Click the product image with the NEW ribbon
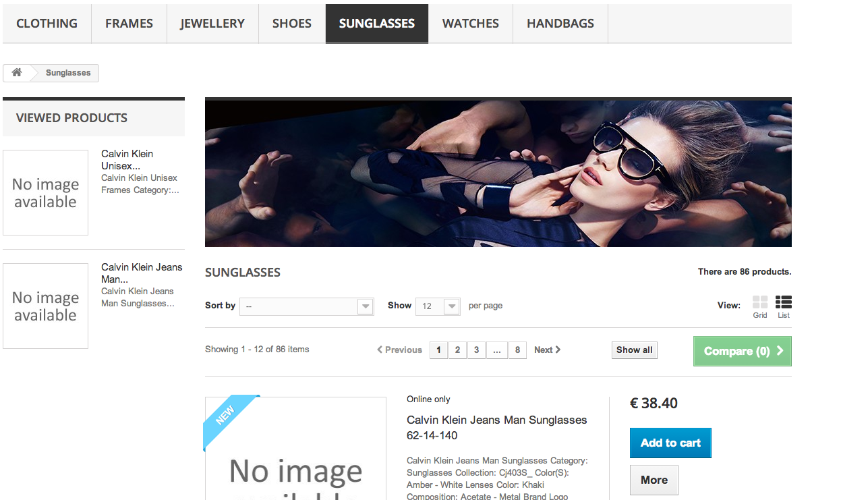 tap(295, 448)
